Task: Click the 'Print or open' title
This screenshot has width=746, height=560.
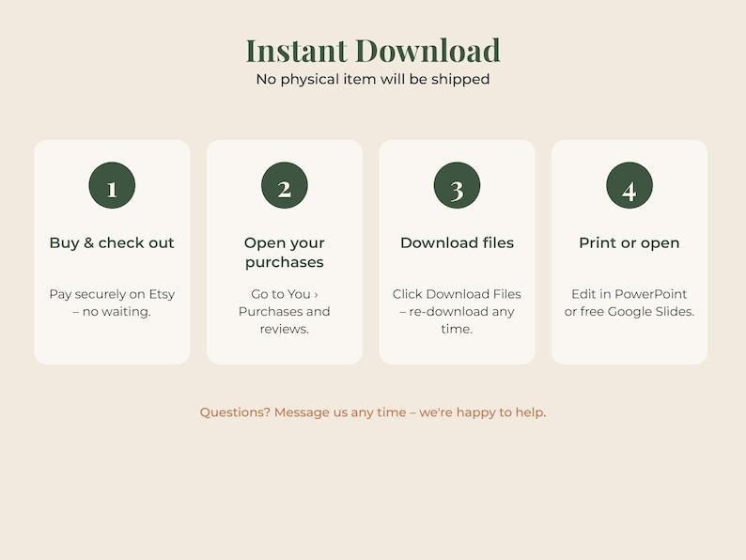Action: click(629, 242)
